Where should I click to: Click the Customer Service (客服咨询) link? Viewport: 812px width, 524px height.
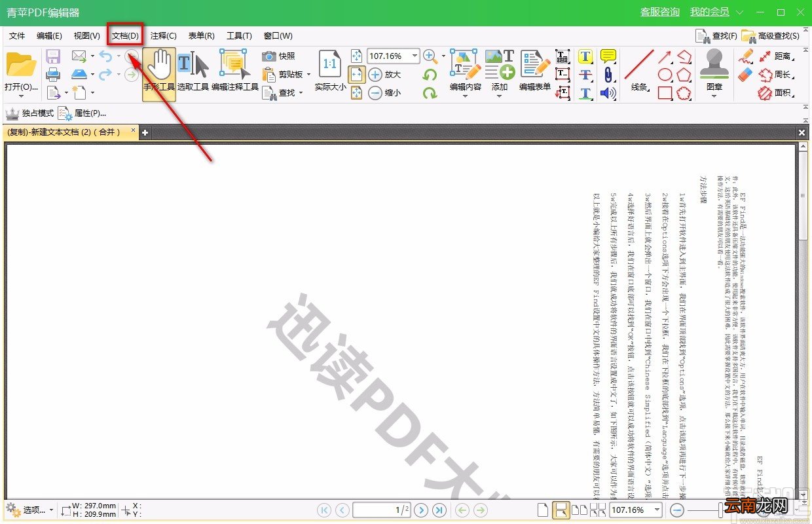660,12
